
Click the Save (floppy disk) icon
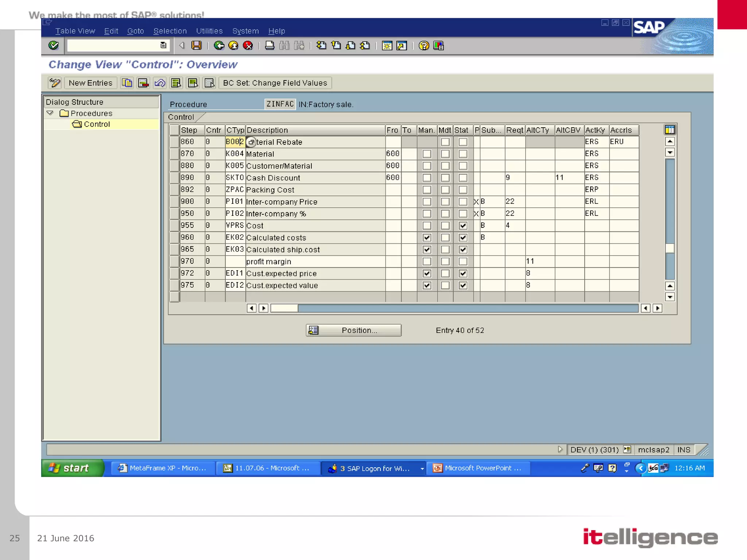(x=196, y=46)
